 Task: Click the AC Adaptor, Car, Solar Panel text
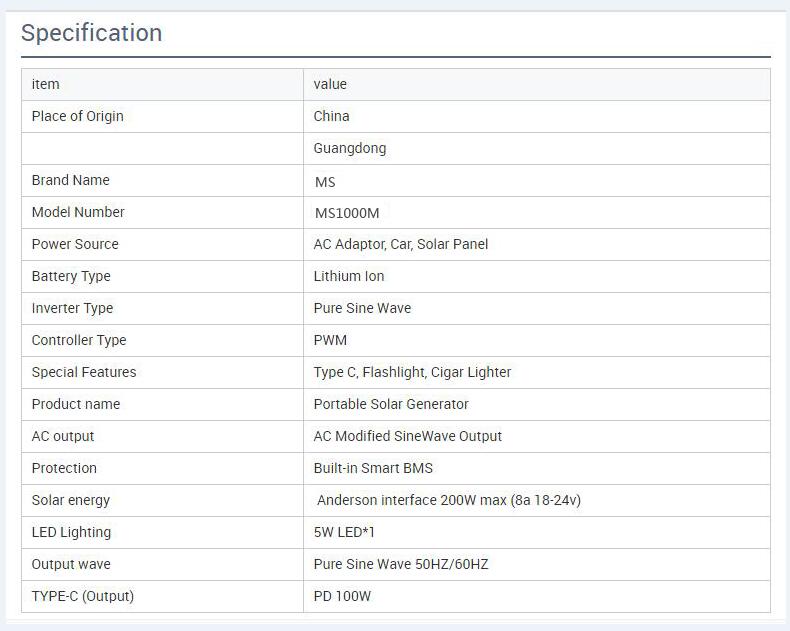click(x=401, y=244)
